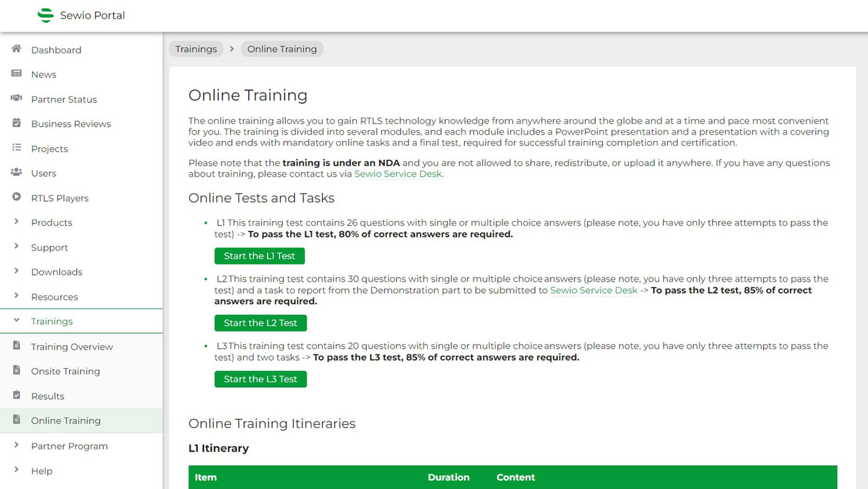Viewport: 868px width, 489px height.
Task: Open the Sewio Service Desk link in NDA note
Action: (398, 174)
